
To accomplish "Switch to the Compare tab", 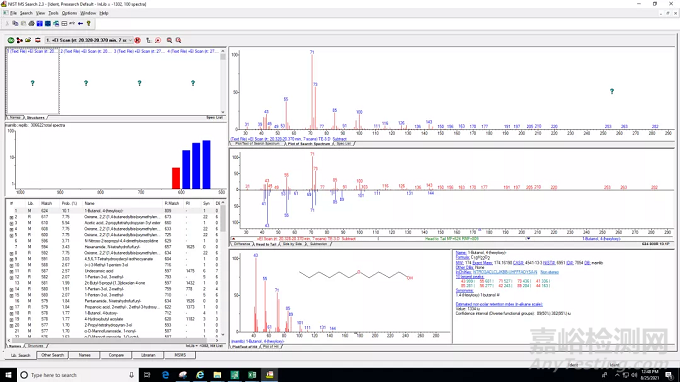I will (x=116, y=355).
